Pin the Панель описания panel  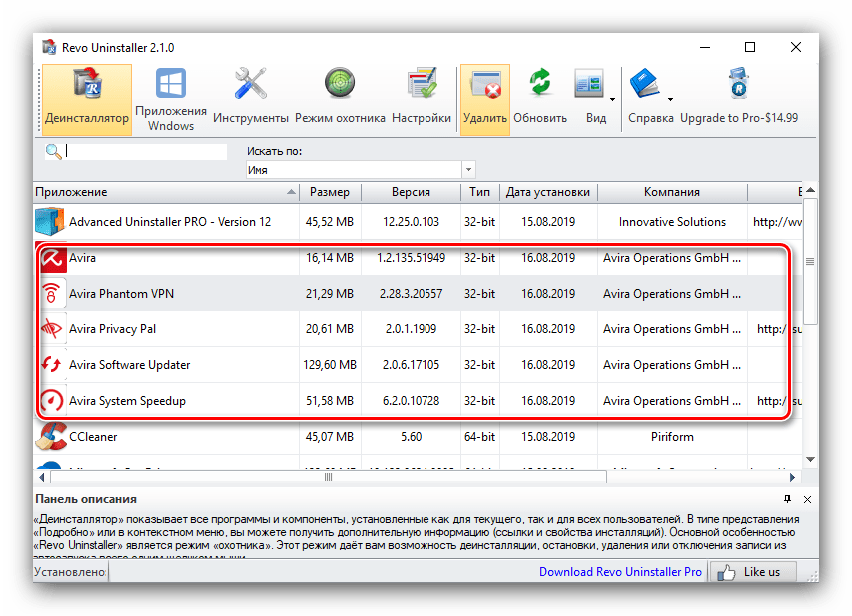tap(787, 498)
